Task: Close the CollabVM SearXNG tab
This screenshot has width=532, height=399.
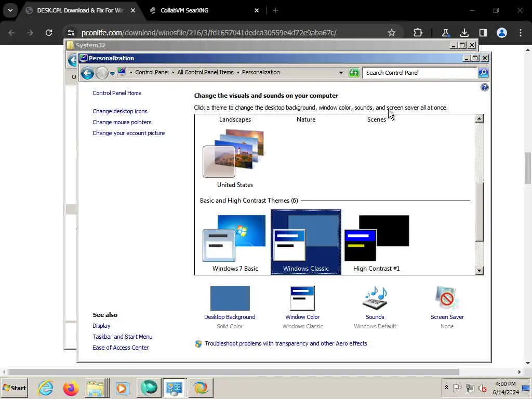Action: point(257,10)
